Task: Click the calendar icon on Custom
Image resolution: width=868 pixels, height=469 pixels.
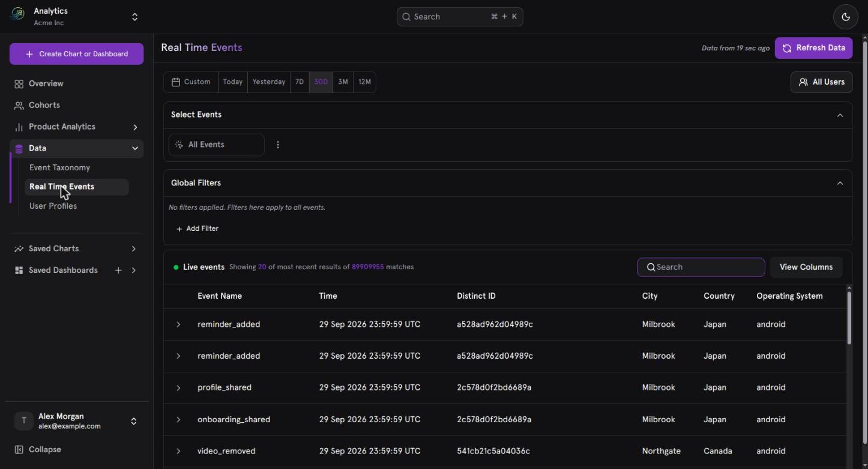Action: click(176, 82)
